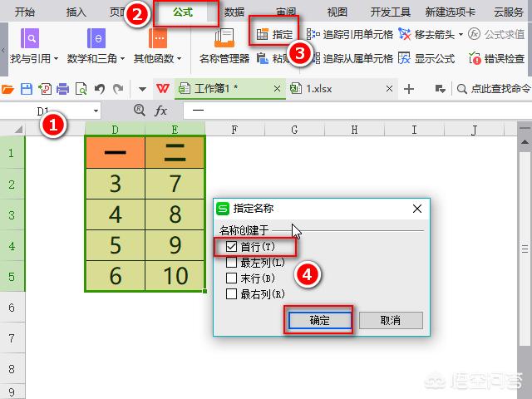This screenshot has width=532, height=399.
Task: Open the Lookup and Reference functions icon
Action: [30, 38]
